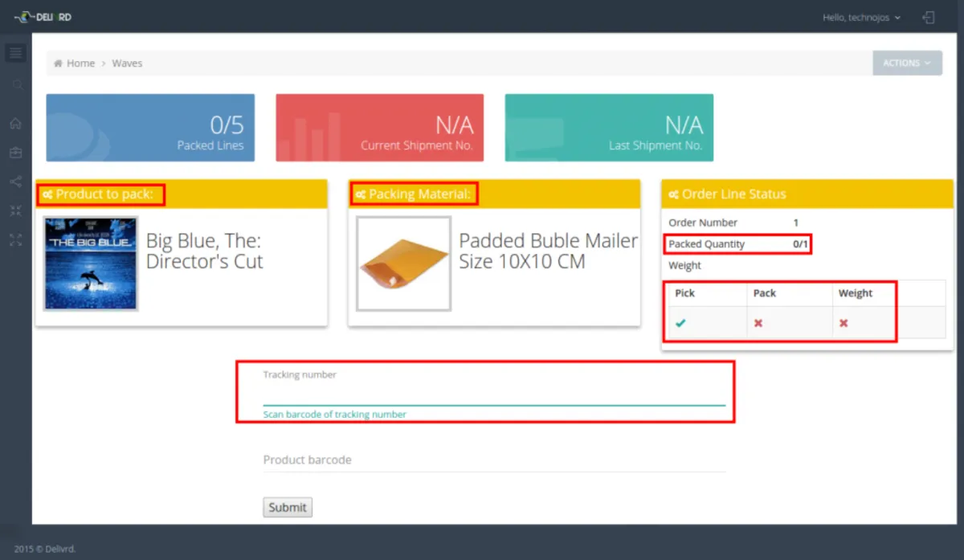Click the Packing Material heading
Image resolution: width=964 pixels, height=560 pixels.
coord(420,194)
